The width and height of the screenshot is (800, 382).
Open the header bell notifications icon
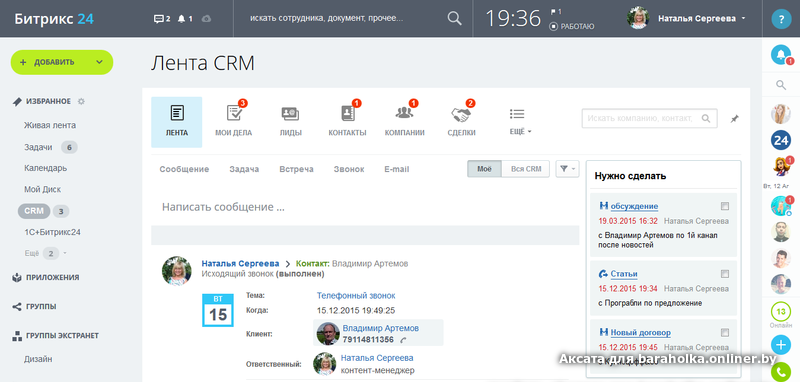pyautogui.click(x=182, y=19)
